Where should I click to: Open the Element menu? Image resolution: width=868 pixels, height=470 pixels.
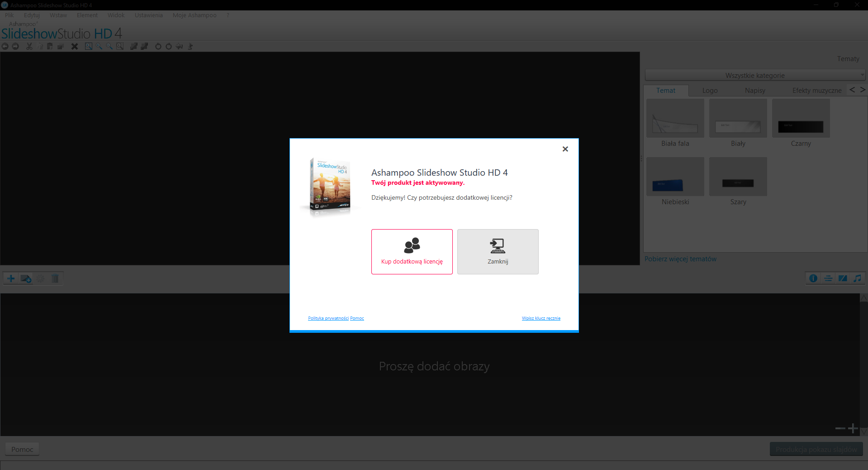coord(87,15)
